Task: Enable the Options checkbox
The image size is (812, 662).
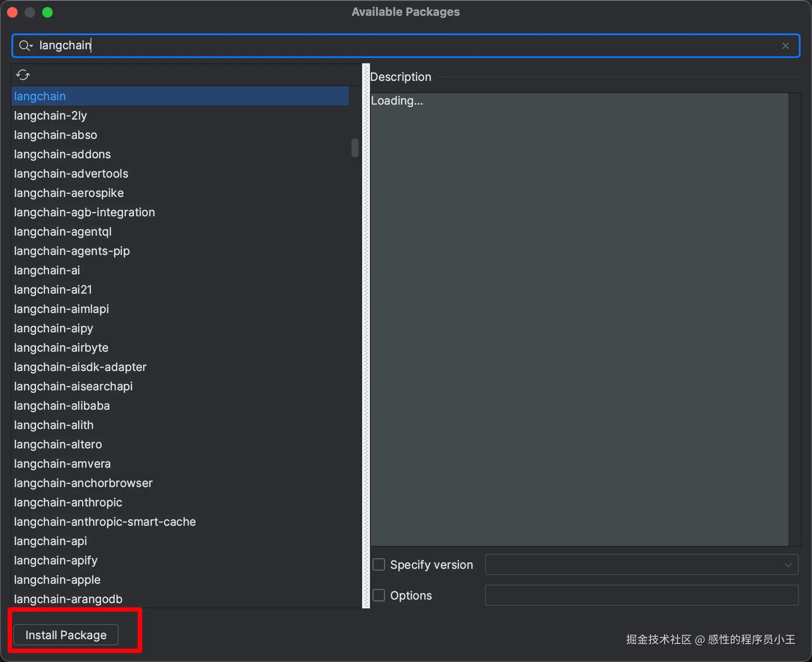Action: (x=379, y=595)
